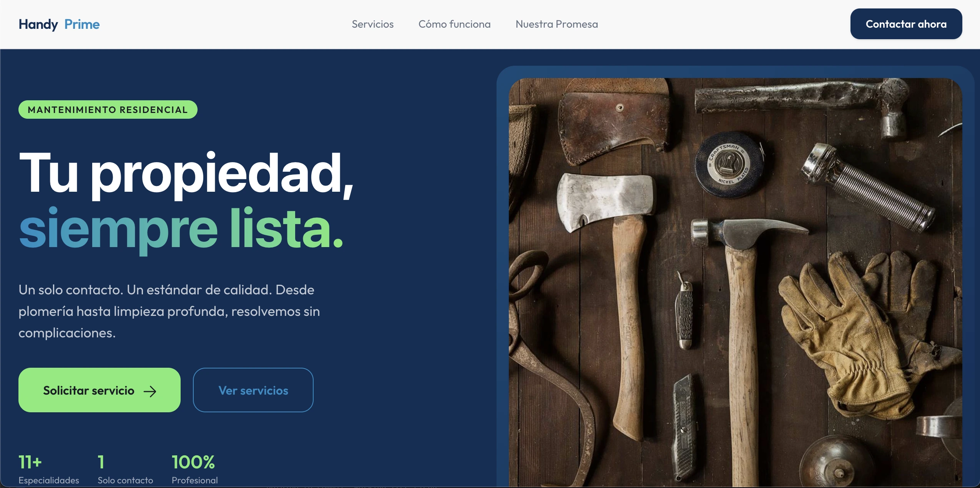Click the Craftsman tape measure in photo

click(729, 164)
